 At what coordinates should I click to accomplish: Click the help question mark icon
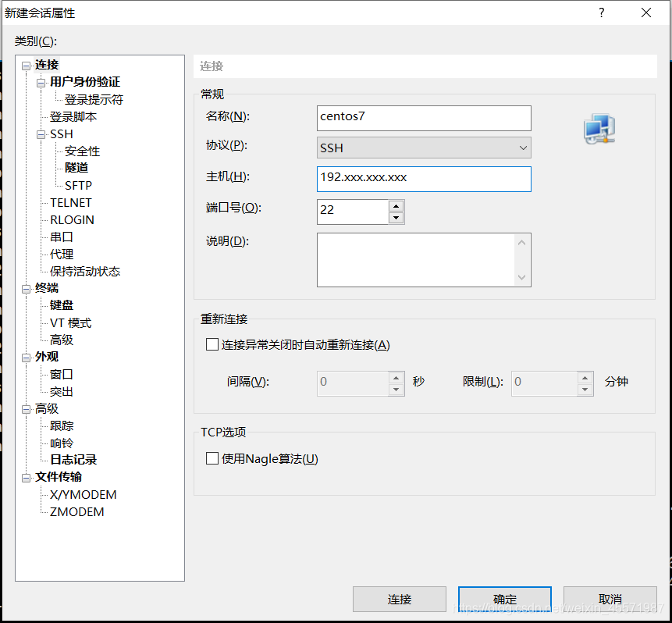click(x=601, y=12)
